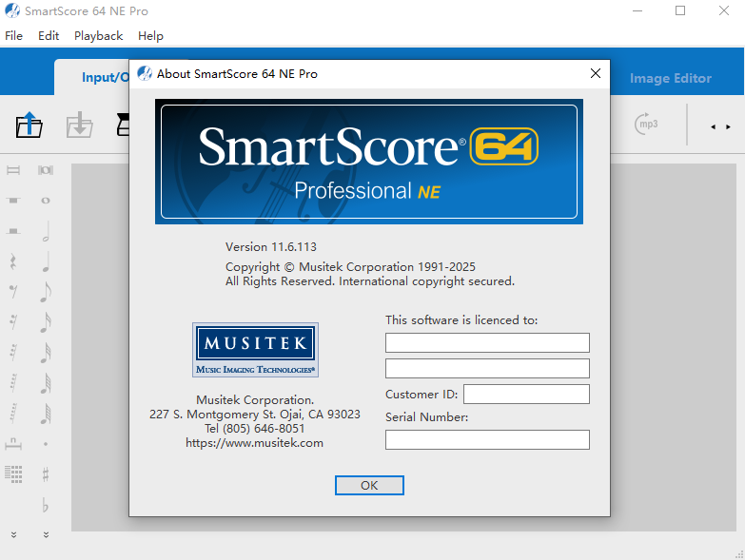Click 'Copyright © Musitek Corporation 1991-2025' text

point(350,267)
